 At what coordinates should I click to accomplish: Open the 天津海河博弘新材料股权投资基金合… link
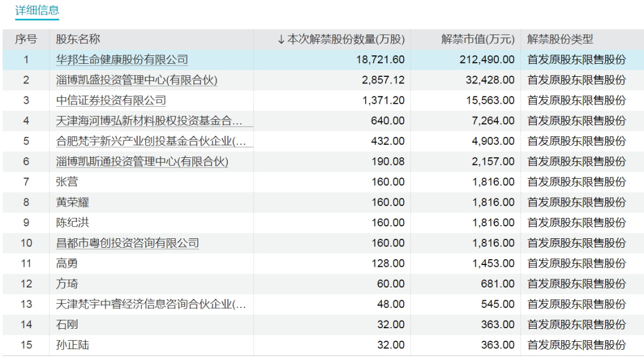pyautogui.click(x=149, y=121)
